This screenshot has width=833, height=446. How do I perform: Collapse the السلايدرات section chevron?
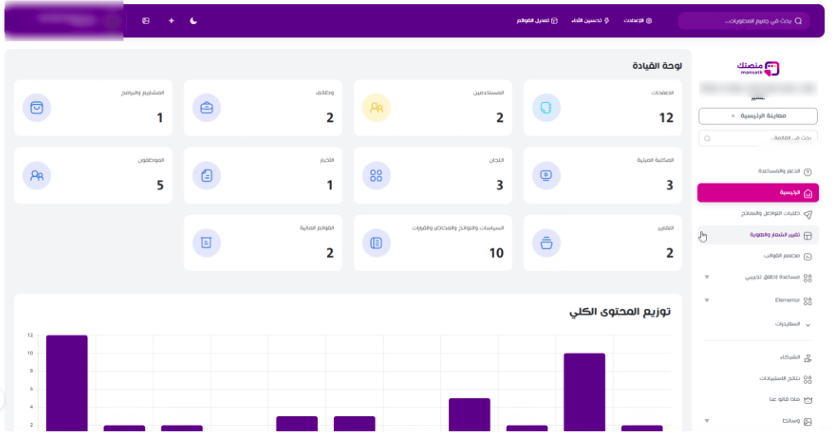(808, 324)
